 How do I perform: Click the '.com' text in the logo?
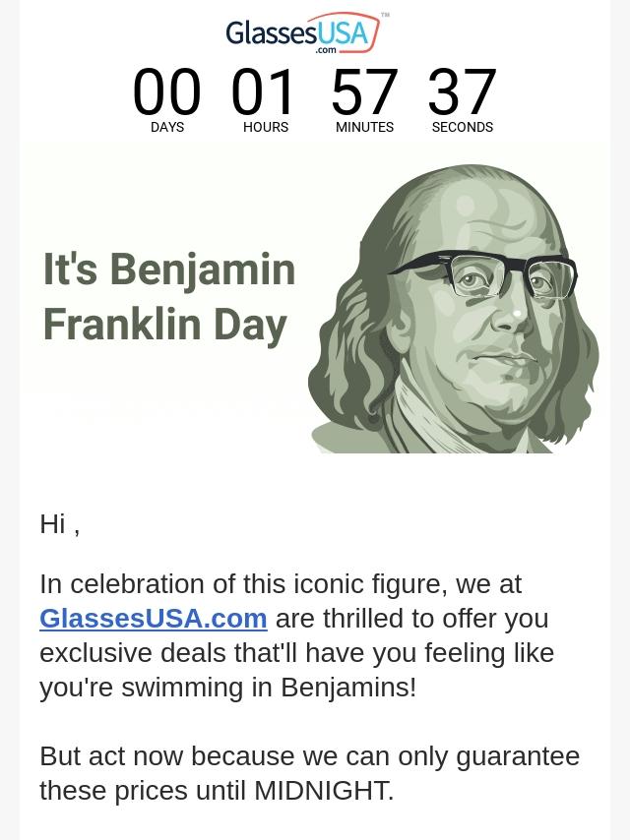tap(326, 50)
